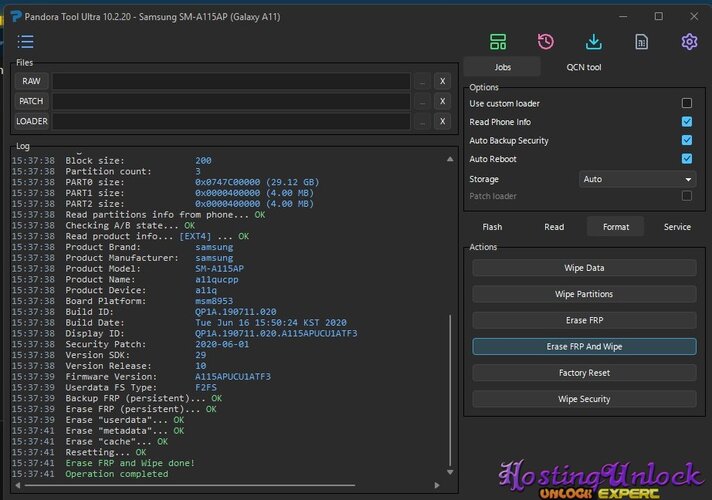Click log scroll down arrow
The width and height of the screenshot is (712, 500).
(x=450, y=472)
